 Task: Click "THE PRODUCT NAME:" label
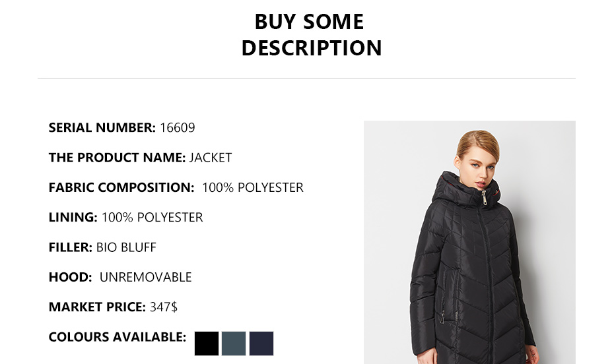(117, 158)
